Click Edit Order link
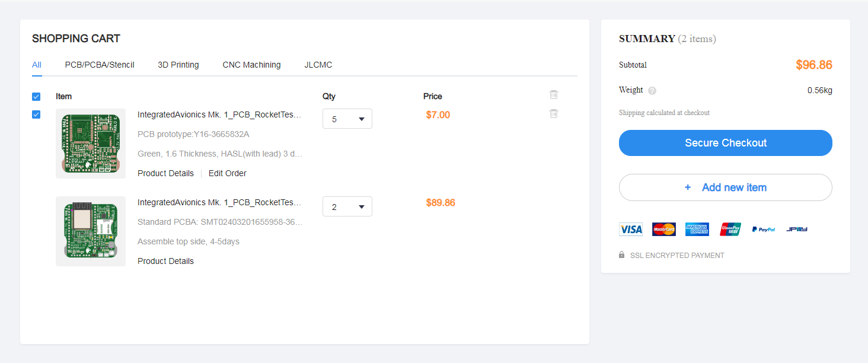 point(228,173)
